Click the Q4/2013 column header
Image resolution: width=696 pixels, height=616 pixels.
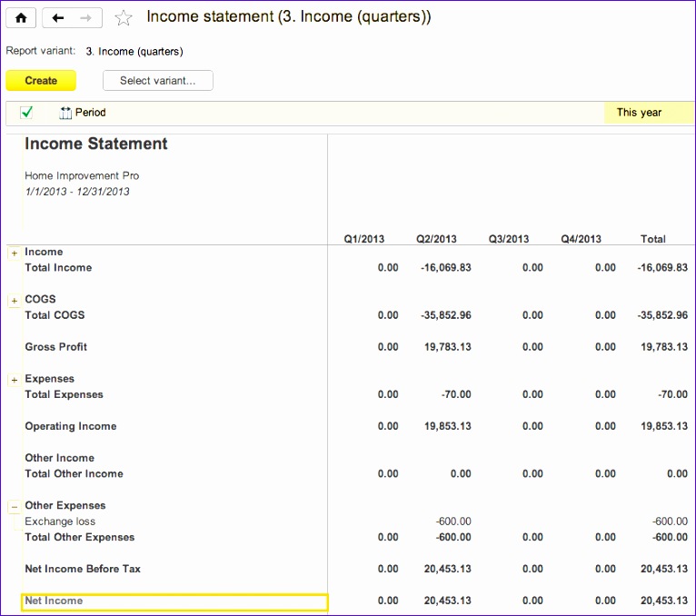click(x=581, y=239)
